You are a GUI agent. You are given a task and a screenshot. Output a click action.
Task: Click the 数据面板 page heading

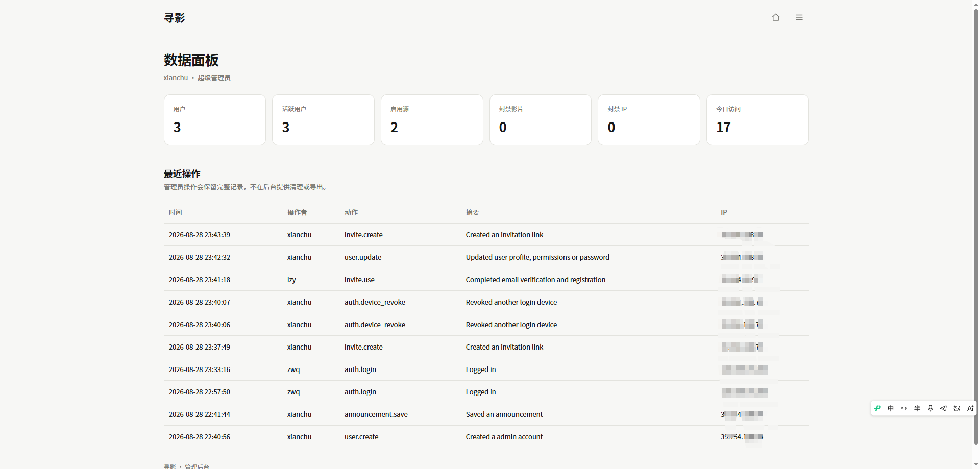(x=191, y=60)
